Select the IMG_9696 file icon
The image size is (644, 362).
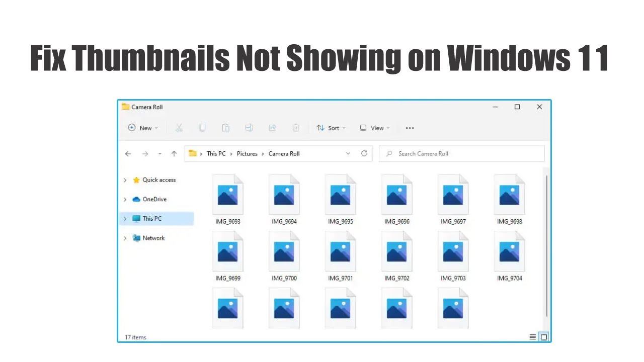[397, 195]
